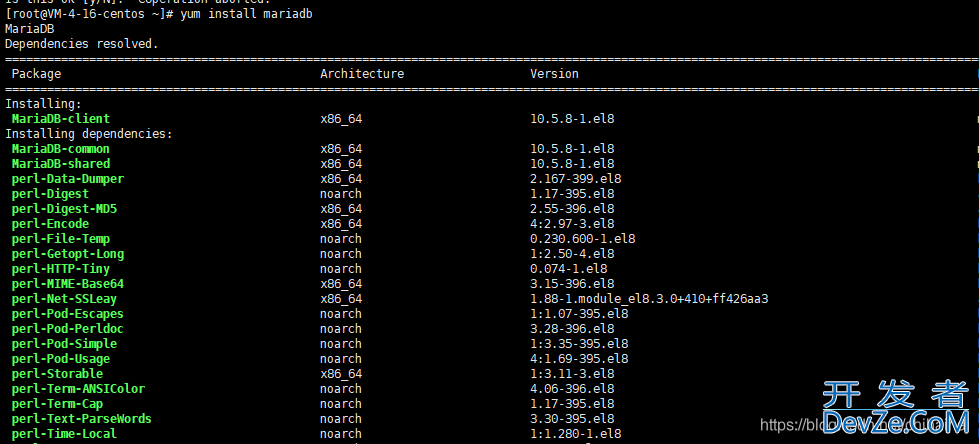979x444 pixels.
Task: Select the perl-Pod-Perldoc package name
Action: pos(68,328)
